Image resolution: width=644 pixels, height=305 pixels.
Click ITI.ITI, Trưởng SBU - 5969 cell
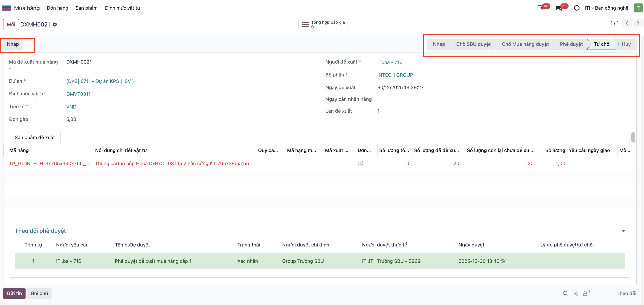pos(391,261)
